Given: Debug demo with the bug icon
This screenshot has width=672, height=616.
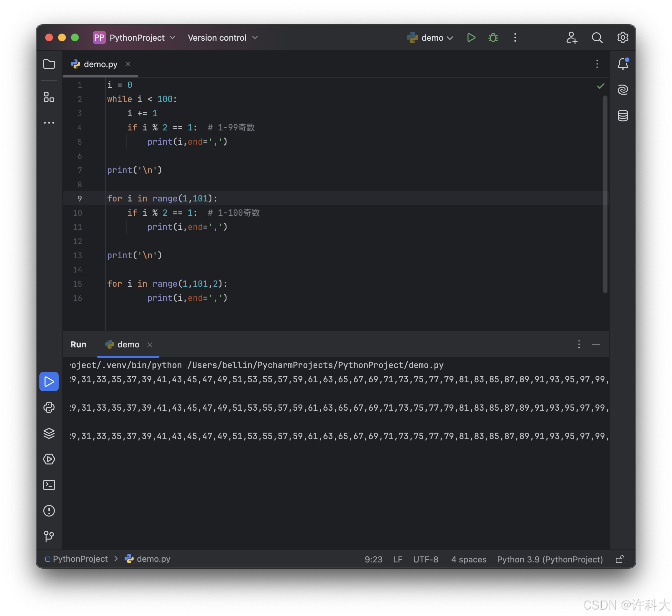Looking at the screenshot, I should [493, 38].
